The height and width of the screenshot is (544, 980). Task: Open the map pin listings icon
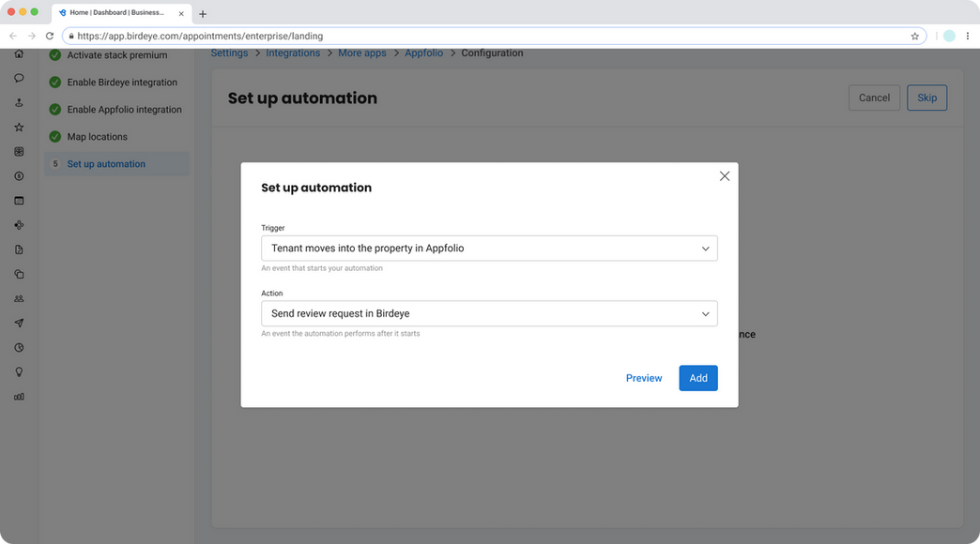pyautogui.click(x=19, y=102)
